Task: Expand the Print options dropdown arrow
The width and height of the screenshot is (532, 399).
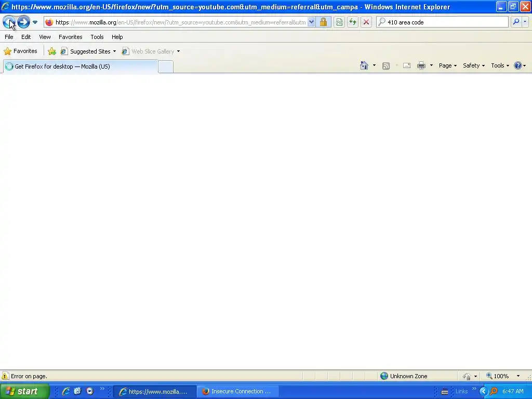Action: click(x=431, y=65)
